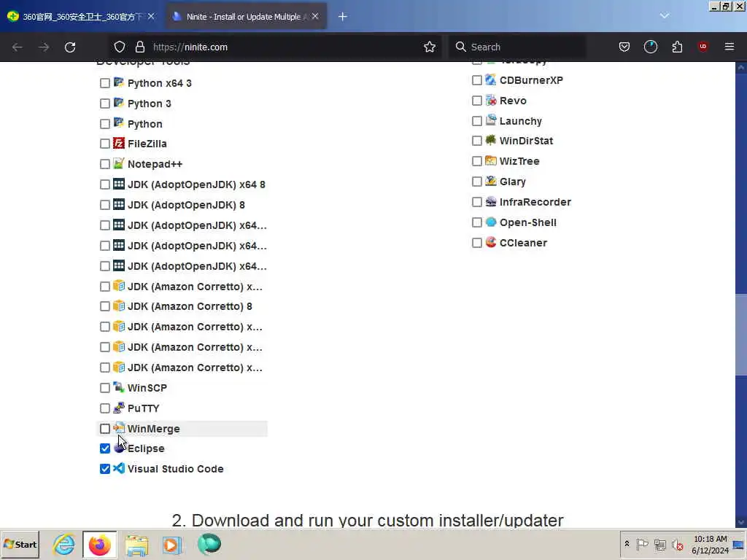Select the PuTTY checkbox

tap(105, 408)
